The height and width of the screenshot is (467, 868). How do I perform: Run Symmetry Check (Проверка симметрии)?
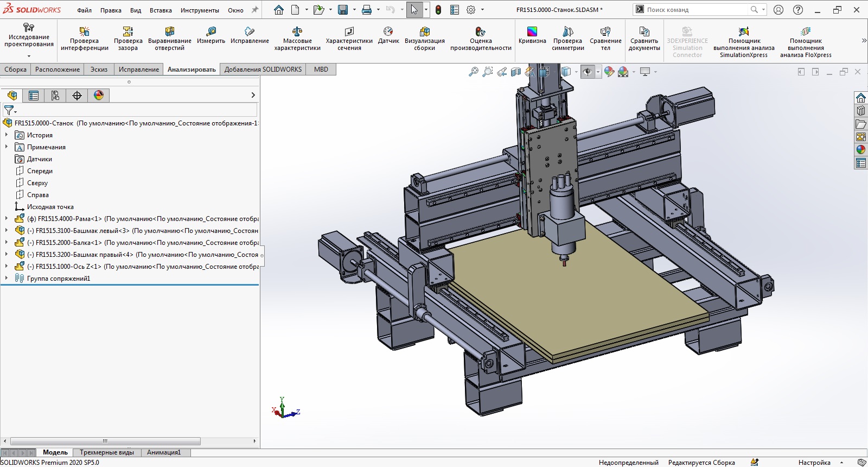568,38
